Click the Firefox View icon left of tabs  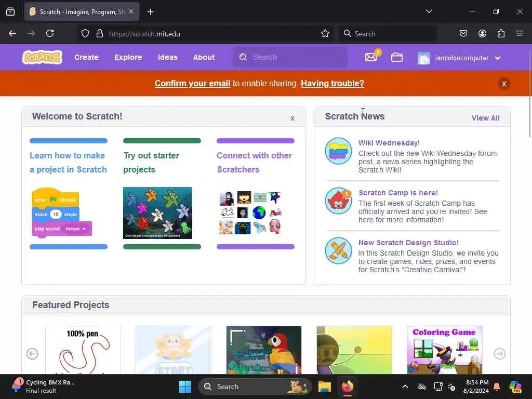10,12
